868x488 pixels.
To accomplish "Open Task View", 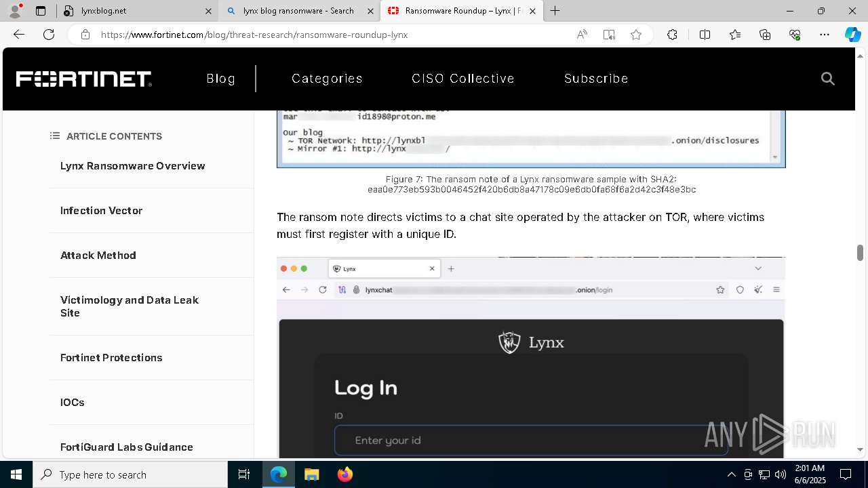I will click(x=244, y=474).
